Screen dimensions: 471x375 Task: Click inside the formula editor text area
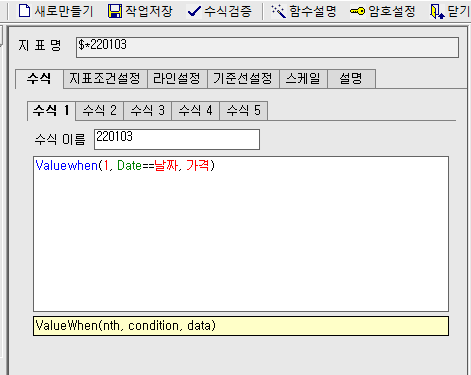pos(241,234)
